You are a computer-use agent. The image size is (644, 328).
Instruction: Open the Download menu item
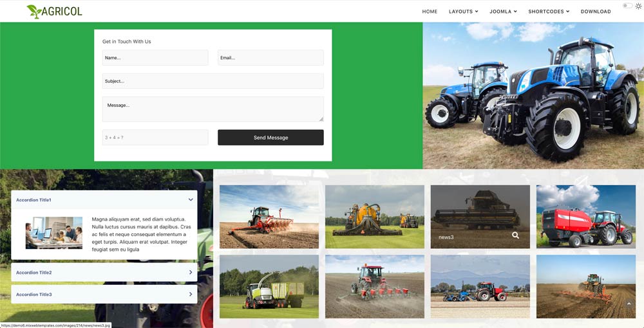[596, 12]
